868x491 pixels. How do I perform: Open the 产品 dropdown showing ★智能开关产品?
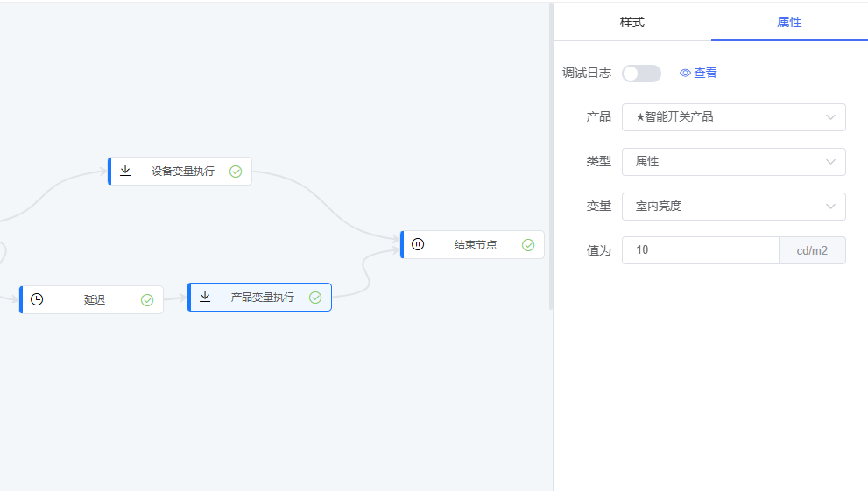coord(733,117)
